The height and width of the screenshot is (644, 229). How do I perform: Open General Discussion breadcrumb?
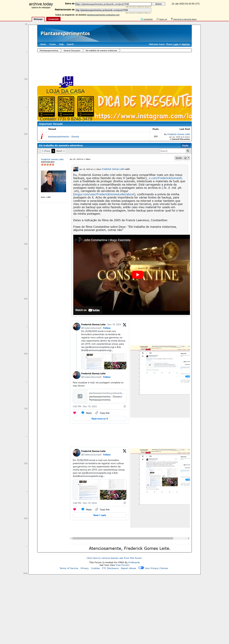pos(72,51)
